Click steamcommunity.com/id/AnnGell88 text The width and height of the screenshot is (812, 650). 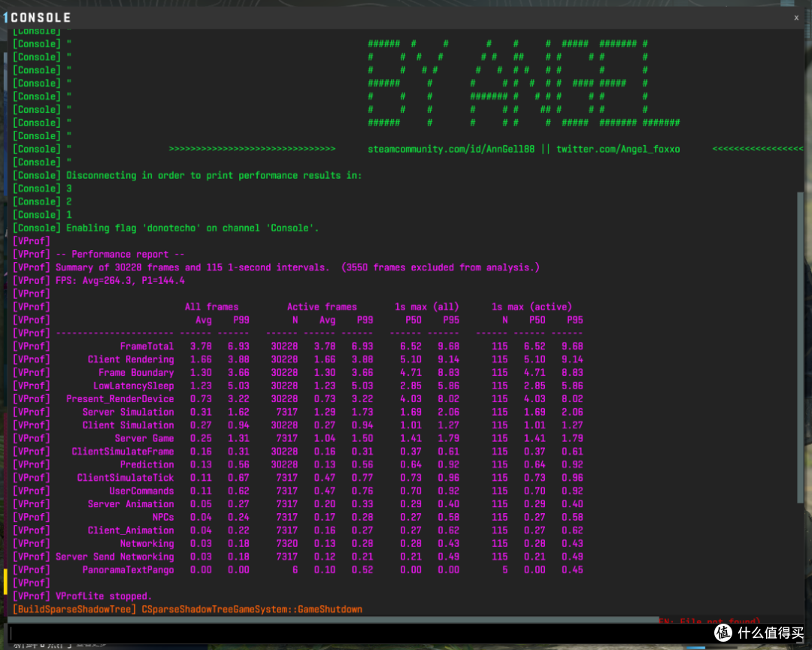450,149
